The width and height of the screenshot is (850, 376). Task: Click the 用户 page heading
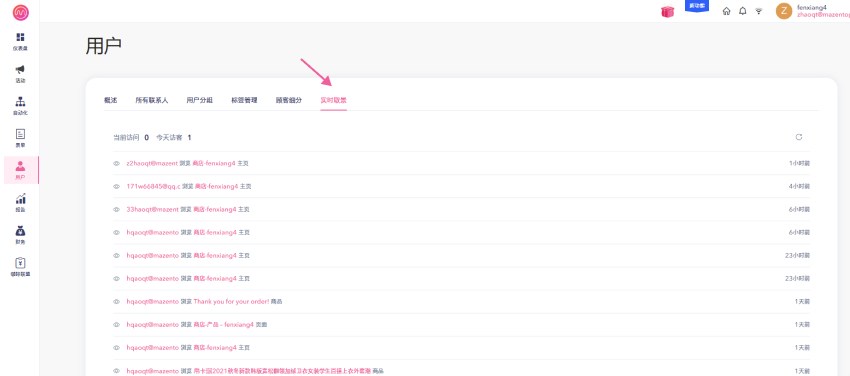pyautogui.click(x=104, y=46)
